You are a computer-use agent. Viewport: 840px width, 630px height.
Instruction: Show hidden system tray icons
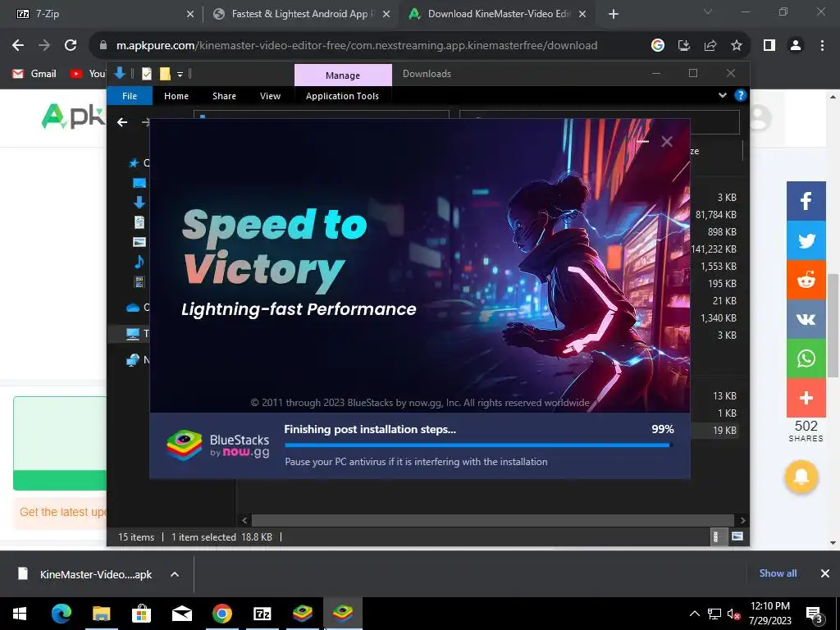(694, 614)
